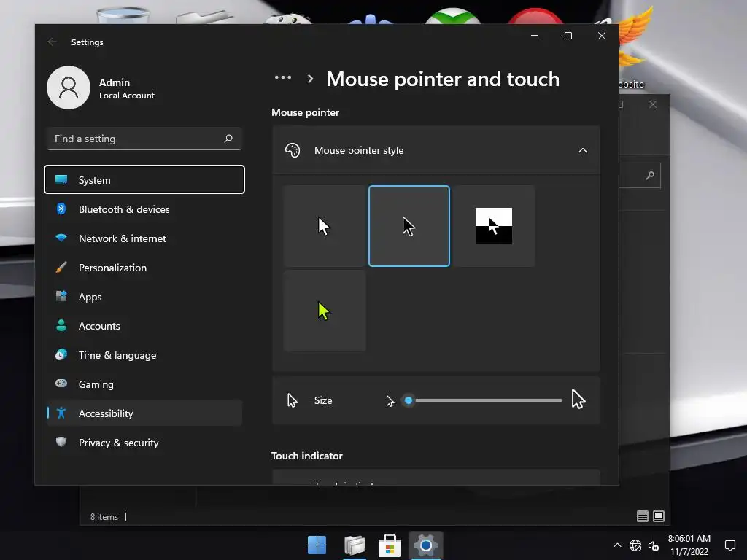Open the Windows Start button
Viewport: 747px width, 560px height.
(x=317, y=545)
